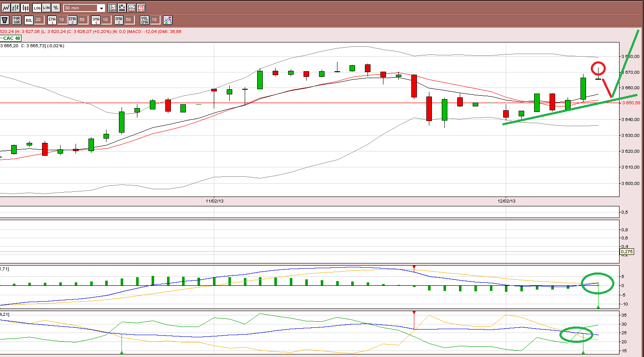Viewport: 644px width, 357px height.
Task: Select the percent scale button
Action: pyautogui.click(x=56, y=8)
